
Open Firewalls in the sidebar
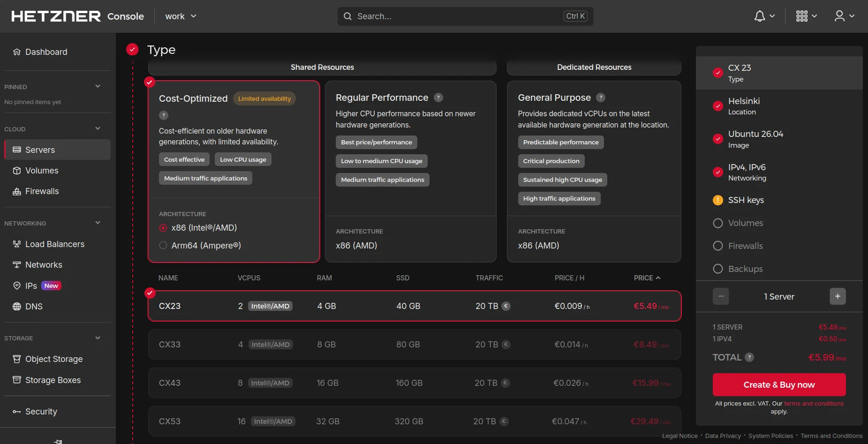[x=57, y=191]
